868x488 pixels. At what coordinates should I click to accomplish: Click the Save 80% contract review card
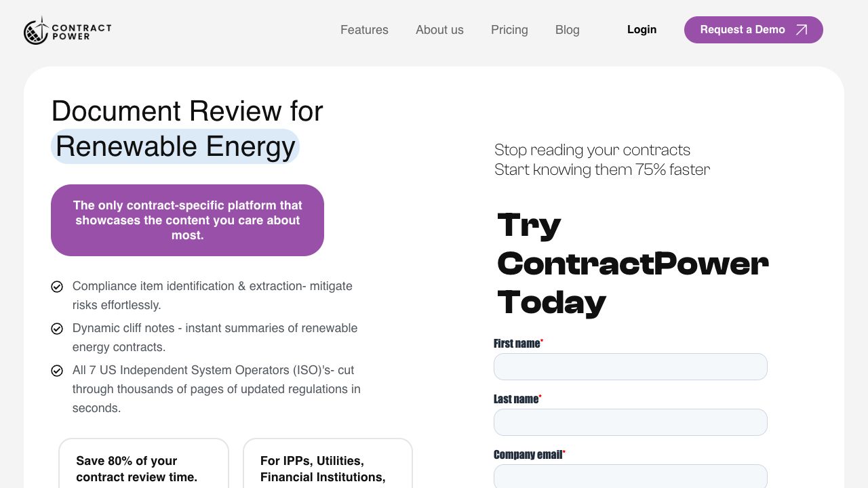pyautogui.click(x=144, y=465)
